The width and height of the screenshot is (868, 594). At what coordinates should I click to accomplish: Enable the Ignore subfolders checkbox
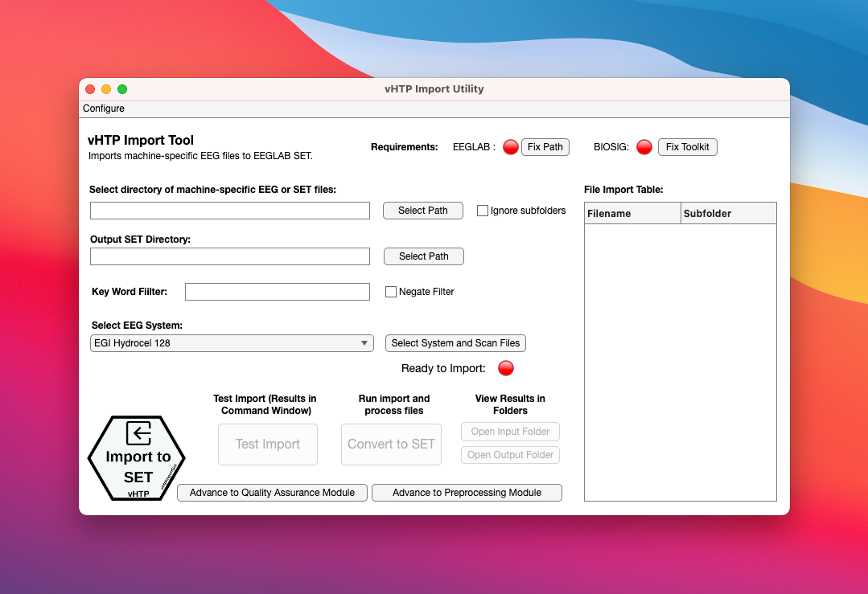pyautogui.click(x=483, y=211)
